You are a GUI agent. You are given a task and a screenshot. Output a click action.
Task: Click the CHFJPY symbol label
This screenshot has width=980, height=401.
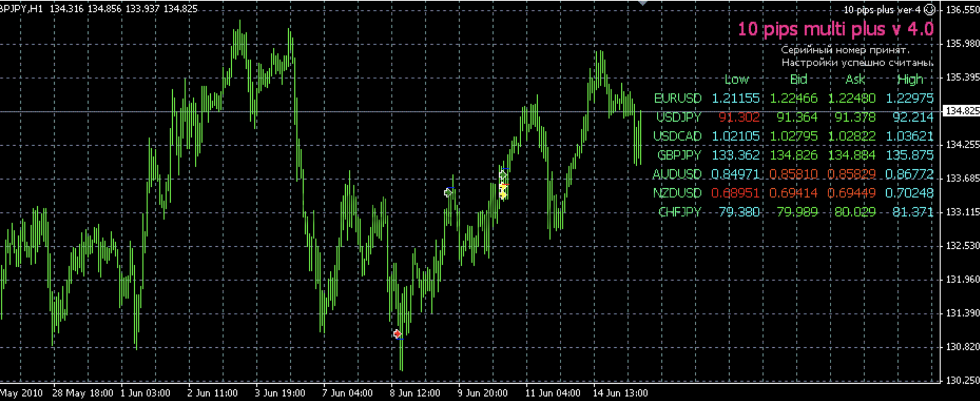680,212
